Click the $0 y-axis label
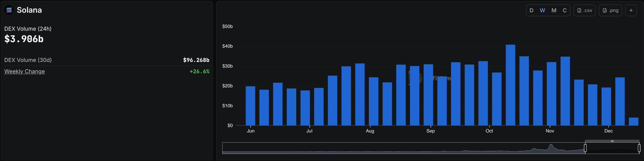Image resolution: width=644 pixels, height=161 pixels. (x=230, y=125)
